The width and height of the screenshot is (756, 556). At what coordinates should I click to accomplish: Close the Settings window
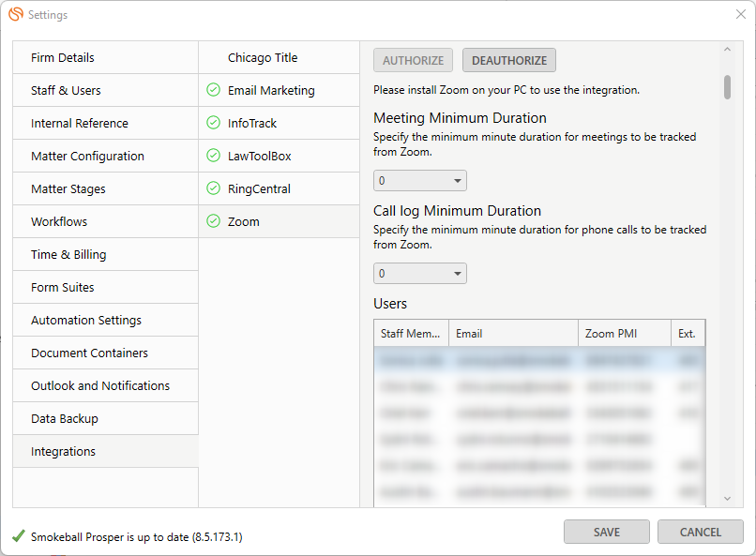pos(741,14)
